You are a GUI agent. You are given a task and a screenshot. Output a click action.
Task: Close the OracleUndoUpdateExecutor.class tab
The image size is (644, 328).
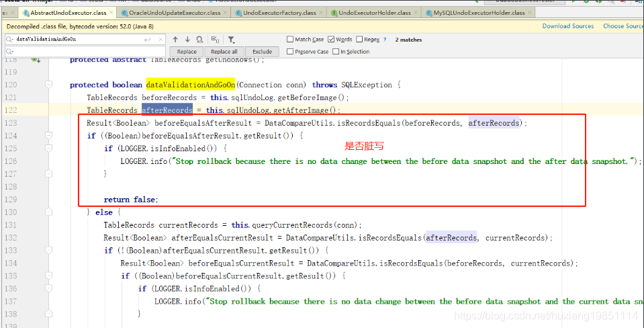click(x=227, y=13)
